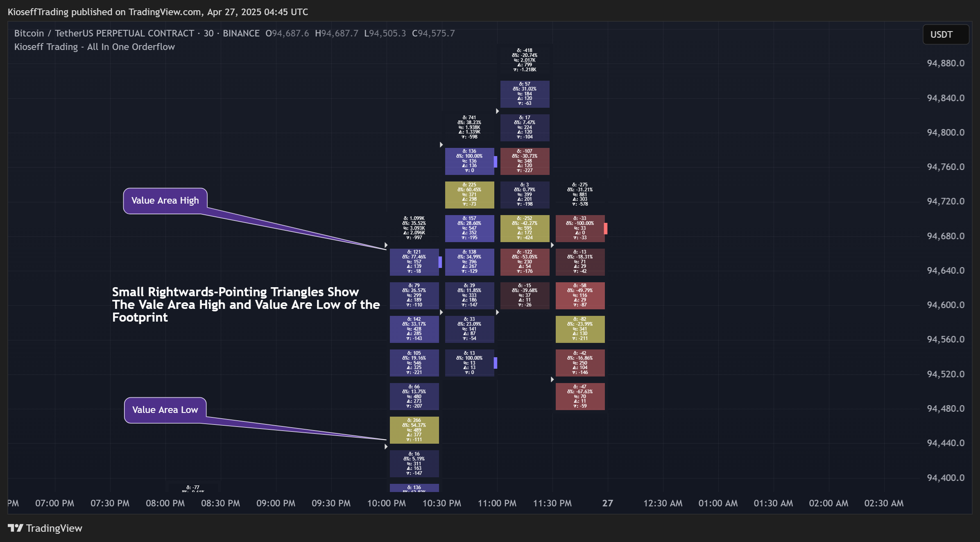Click the triangle marker left of the δ: -13 cell
This screenshot has width=980, height=542.
tap(552, 245)
